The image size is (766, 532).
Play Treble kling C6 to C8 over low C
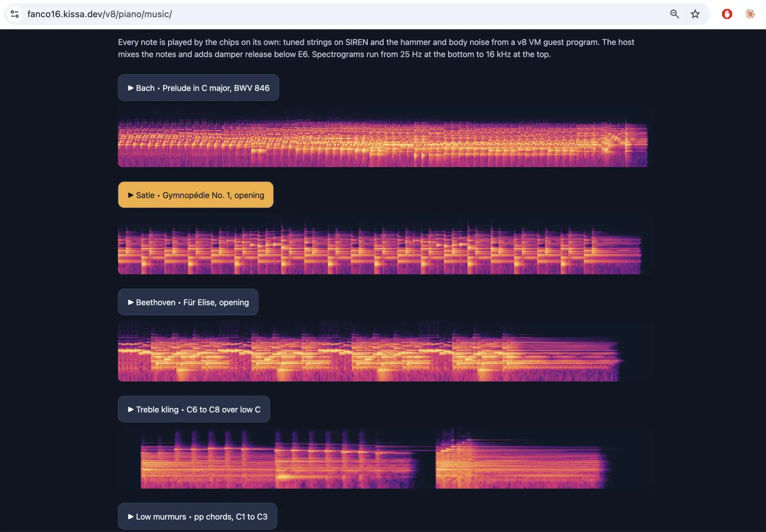pyautogui.click(x=194, y=409)
